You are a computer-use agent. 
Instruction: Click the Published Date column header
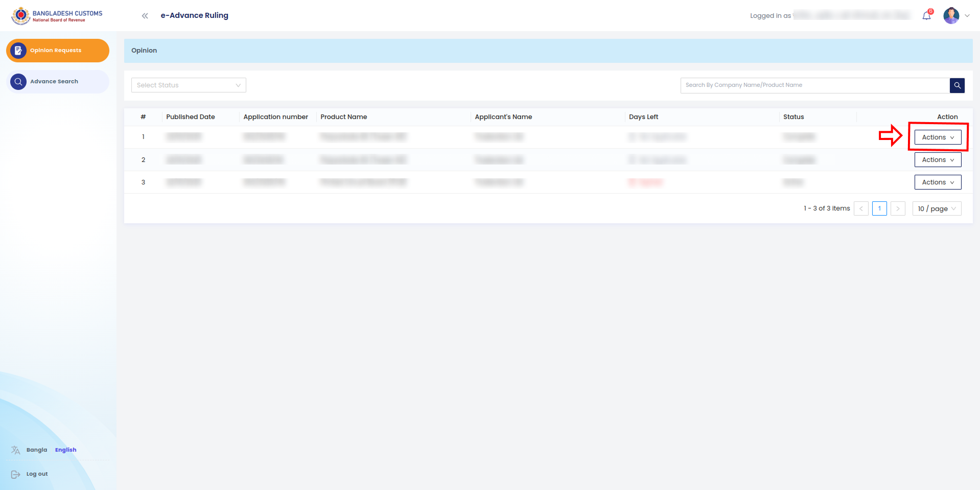(191, 117)
